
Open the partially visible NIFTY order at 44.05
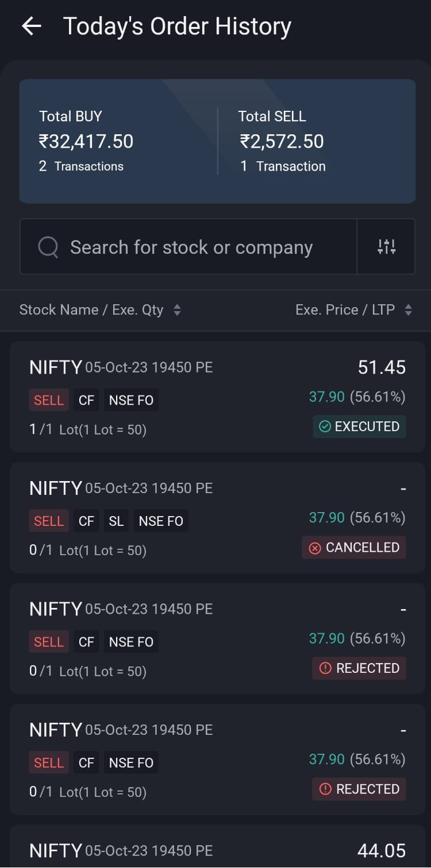[x=217, y=850]
